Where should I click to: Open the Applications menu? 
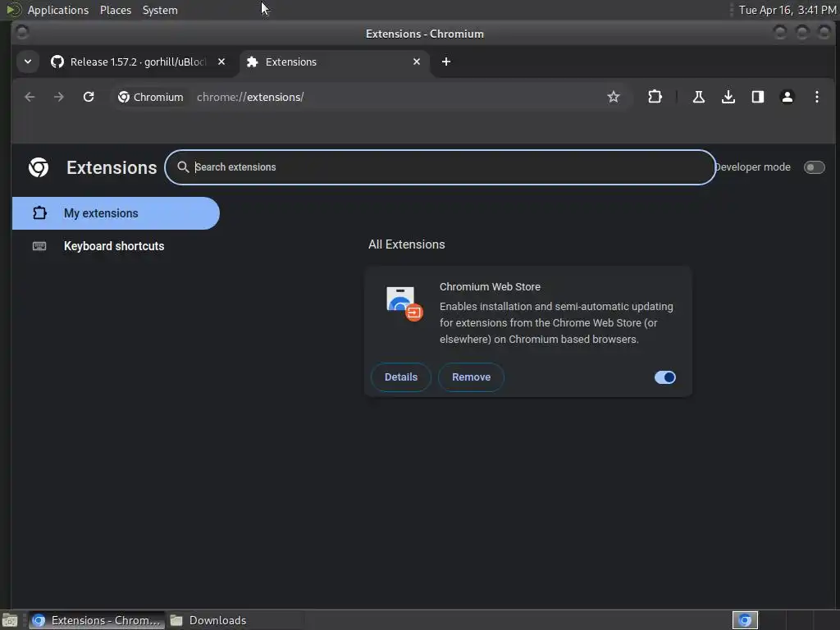point(58,10)
